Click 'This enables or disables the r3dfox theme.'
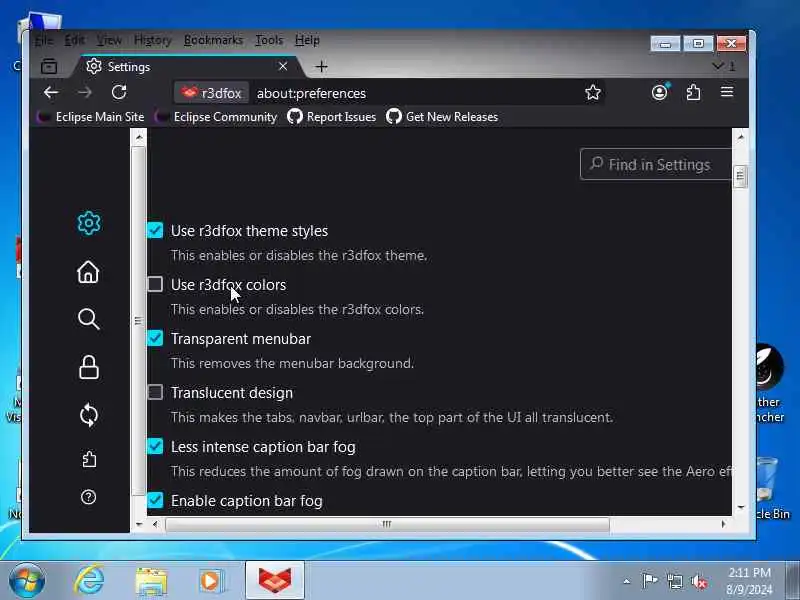This screenshot has width=800, height=600. [x=299, y=255]
